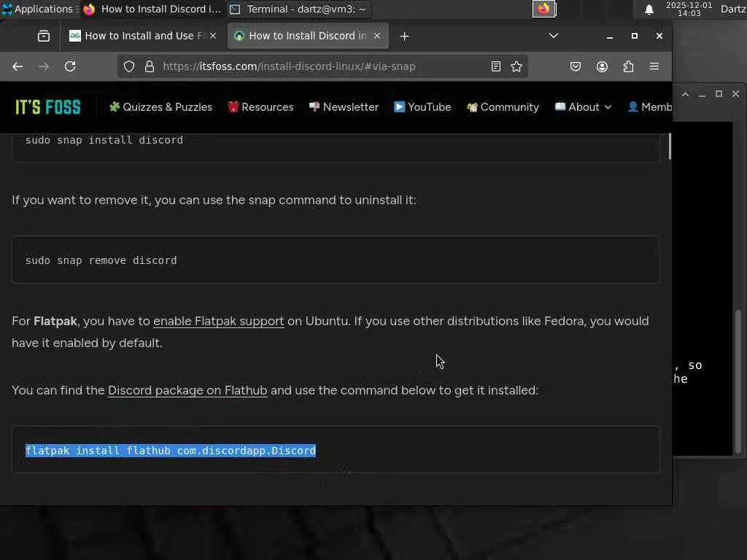747x560 pixels.
Task: Maximize the Firefox window
Action: (635, 36)
